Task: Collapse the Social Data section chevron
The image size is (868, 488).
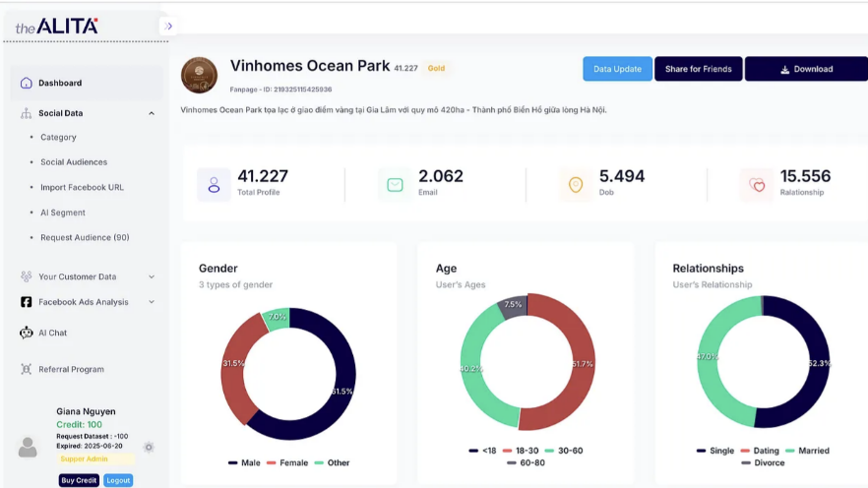Action: tap(152, 113)
